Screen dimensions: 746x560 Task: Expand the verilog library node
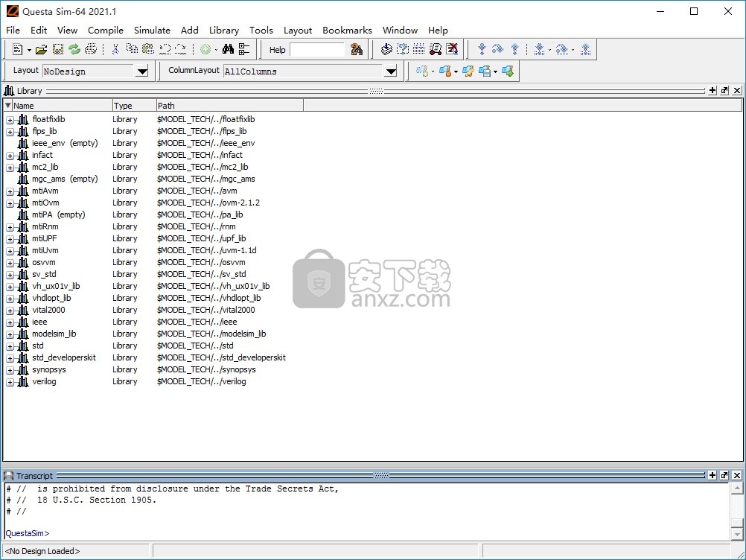click(10, 382)
